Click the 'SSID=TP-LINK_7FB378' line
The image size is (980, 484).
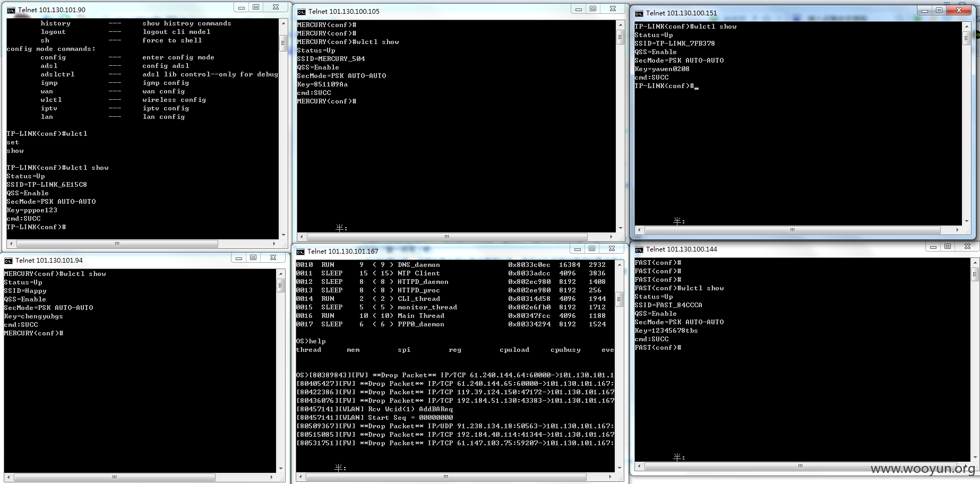click(675, 44)
